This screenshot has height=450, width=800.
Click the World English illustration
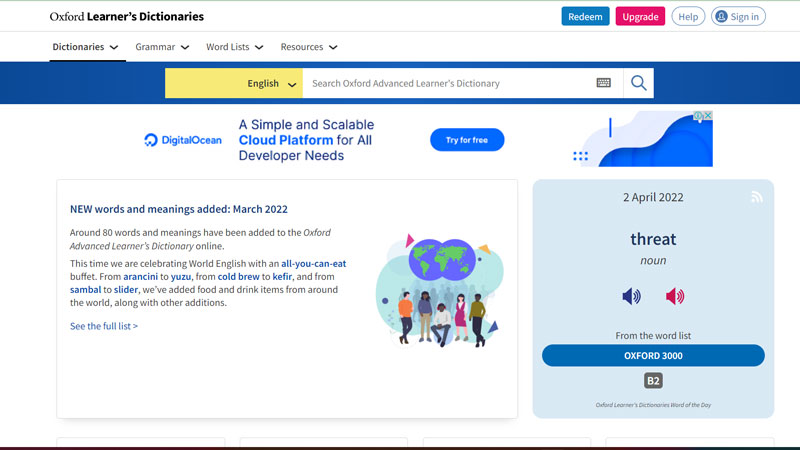click(x=440, y=290)
